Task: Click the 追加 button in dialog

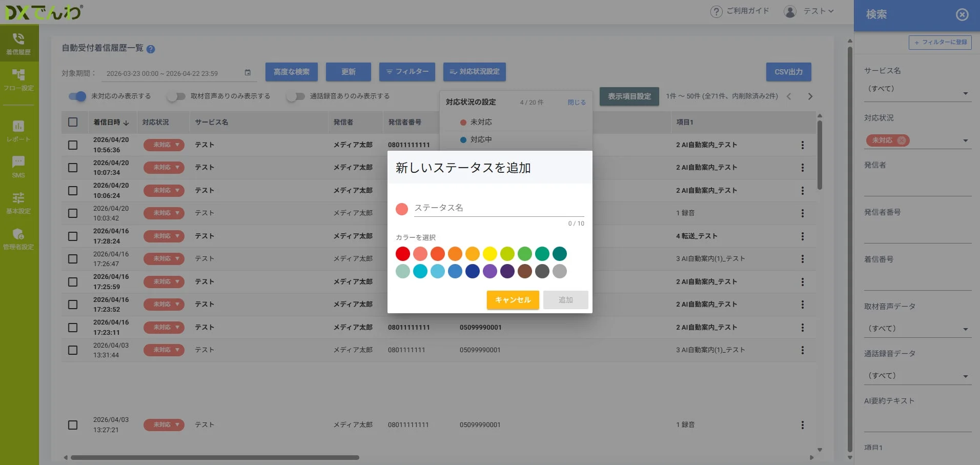Action: (x=566, y=300)
